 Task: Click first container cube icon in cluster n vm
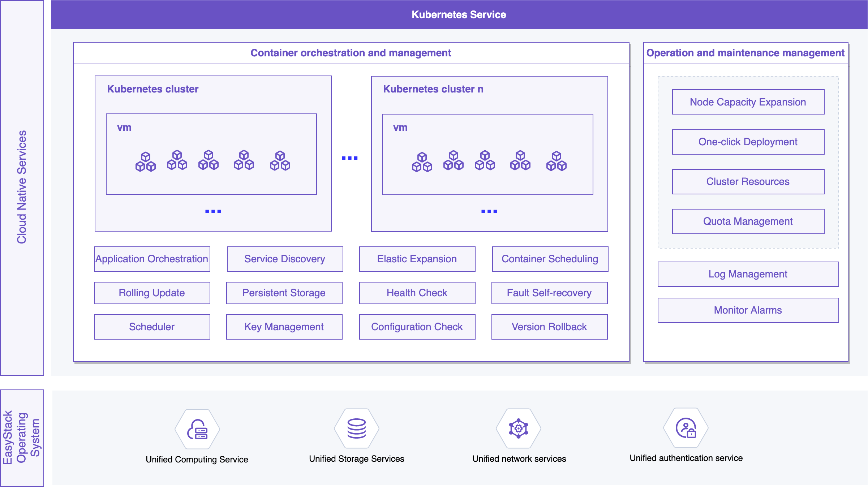(x=422, y=162)
